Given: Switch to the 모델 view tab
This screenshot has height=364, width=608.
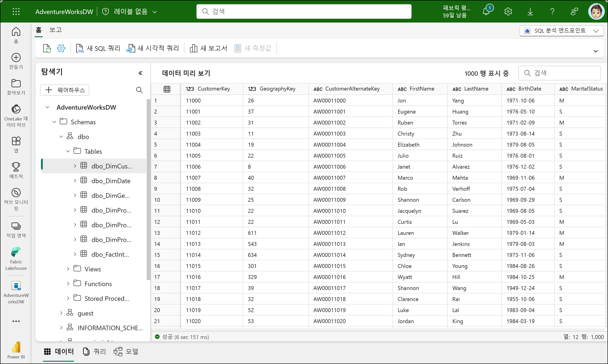Looking at the screenshot, I should click(x=126, y=352).
